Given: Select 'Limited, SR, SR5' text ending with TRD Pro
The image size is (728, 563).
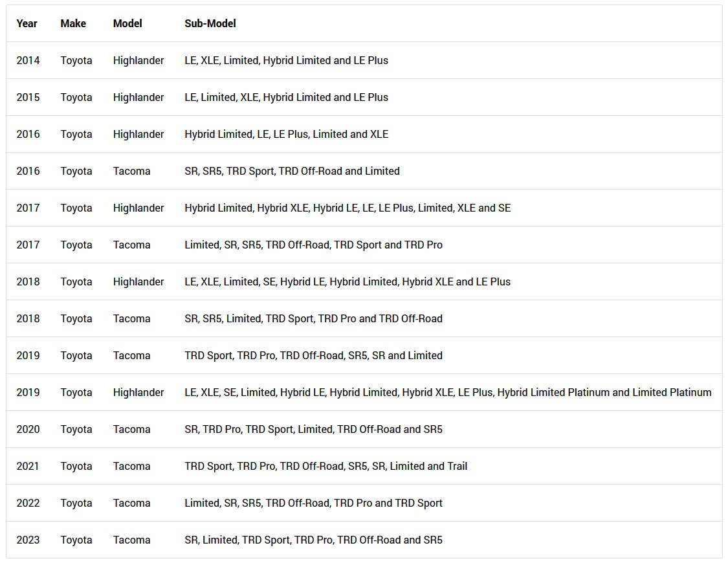Looking at the screenshot, I should click(x=313, y=245).
